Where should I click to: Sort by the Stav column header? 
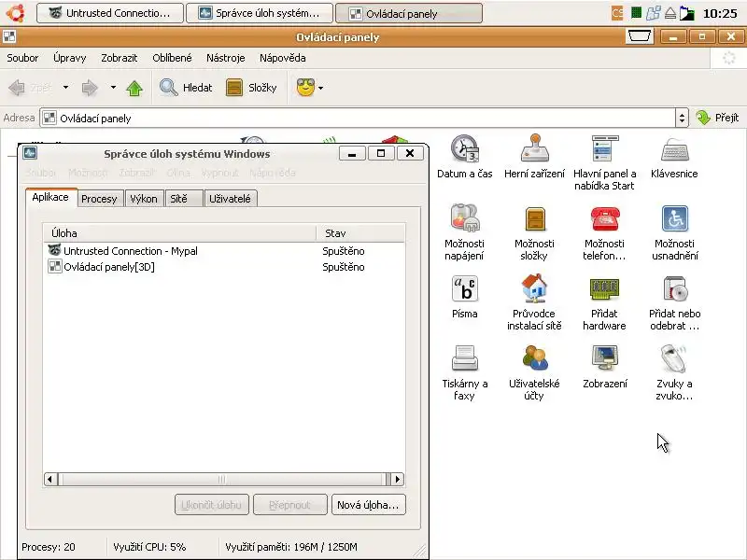coord(360,233)
